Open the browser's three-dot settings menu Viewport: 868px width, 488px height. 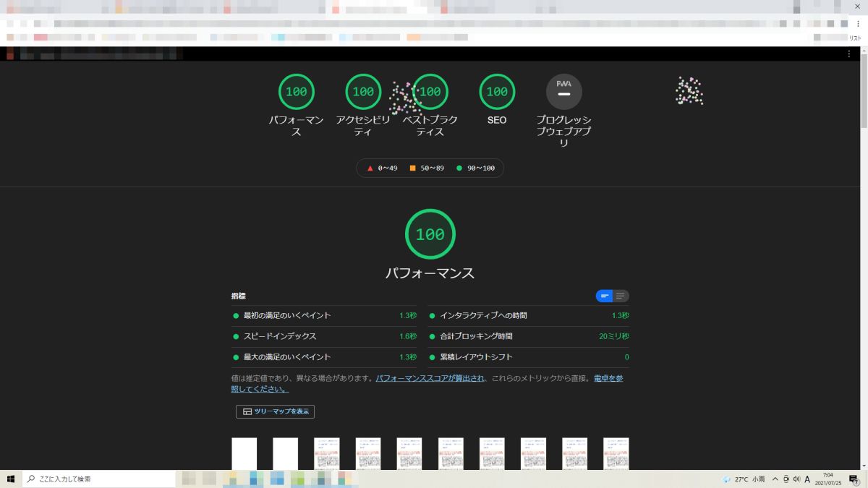(858, 23)
